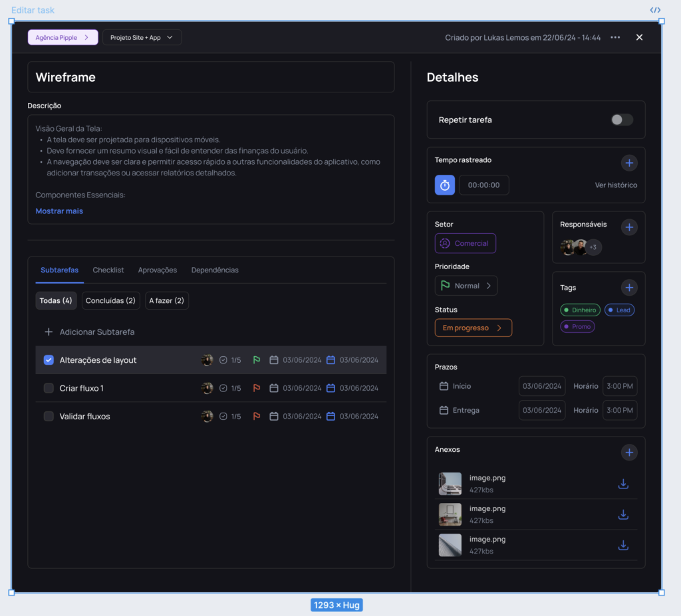
Task: Click the 00:00:00 time field
Action: click(483, 185)
